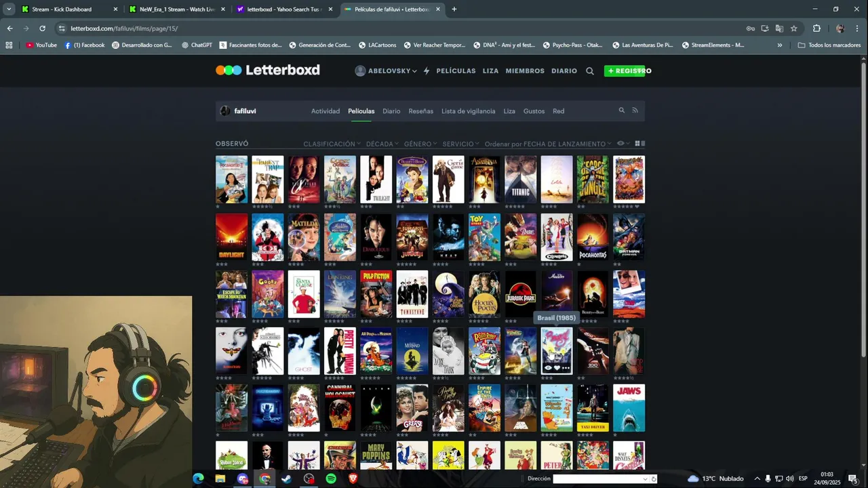Switch to Actividad profile tab
The height and width of the screenshot is (488, 868).
[325, 111]
